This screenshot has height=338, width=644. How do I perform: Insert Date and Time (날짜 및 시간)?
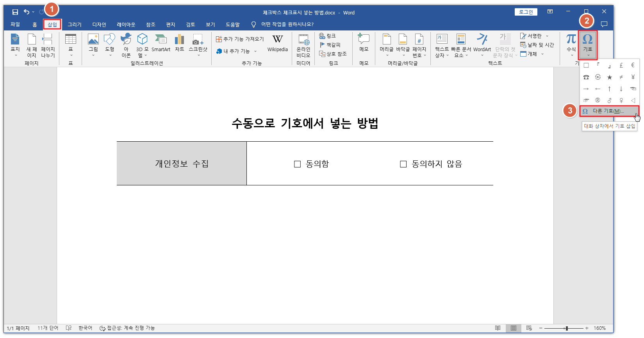coord(537,45)
